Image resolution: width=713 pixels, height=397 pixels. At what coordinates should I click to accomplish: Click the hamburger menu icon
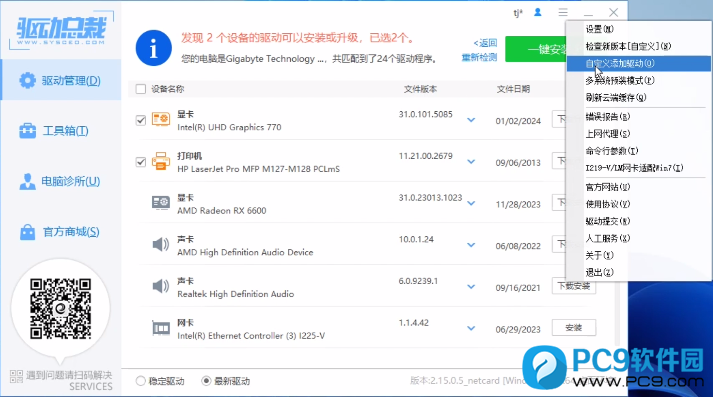563,12
